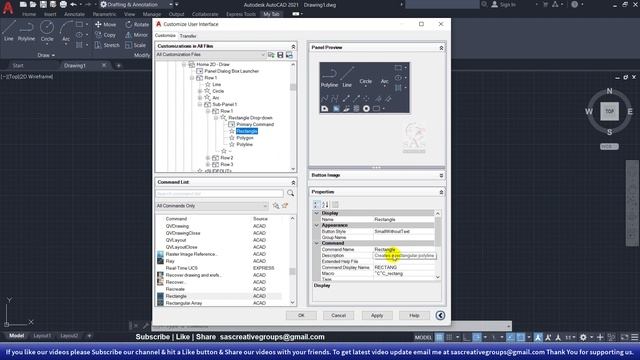Collapse the Command category in Properties
The image size is (640, 360).
[x=316, y=243]
